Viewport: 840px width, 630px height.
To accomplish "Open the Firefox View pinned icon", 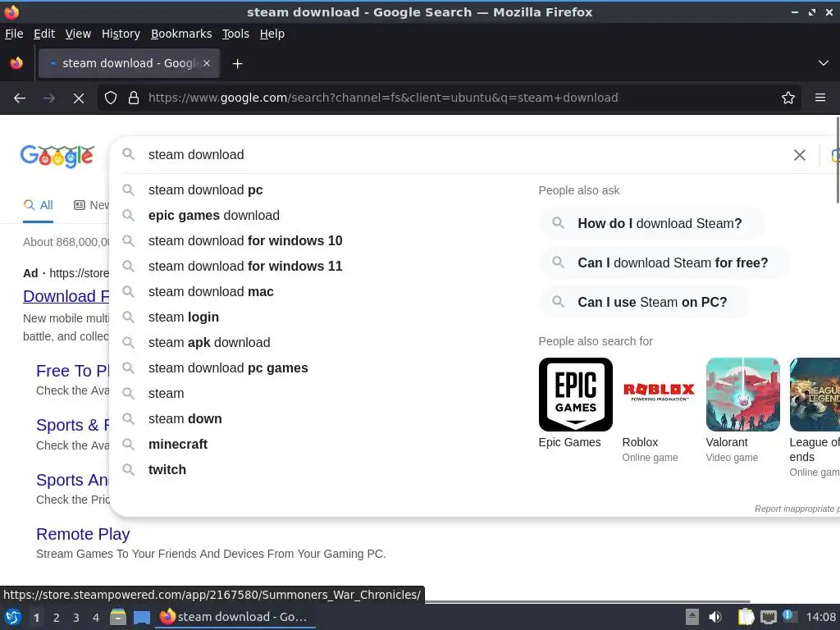I will tap(16, 63).
